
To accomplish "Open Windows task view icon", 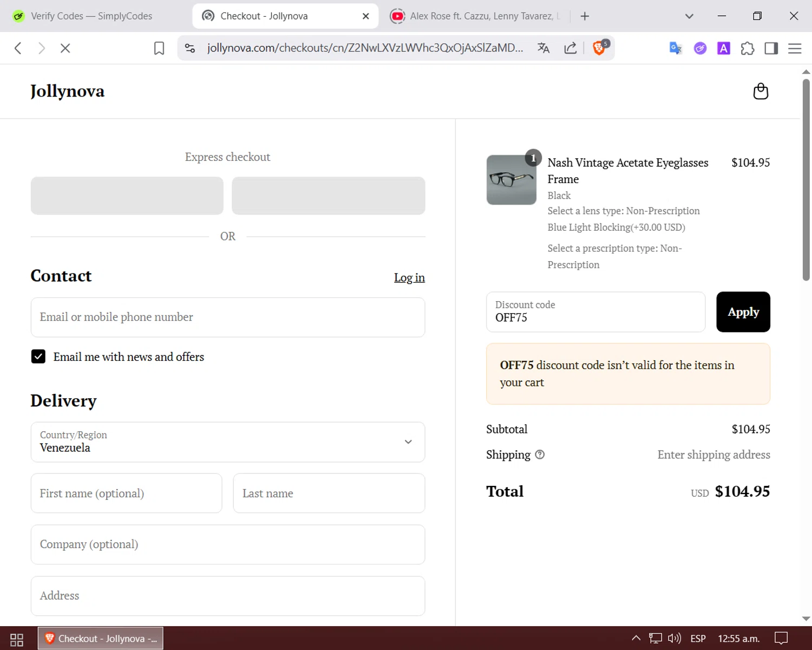I will (17, 639).
